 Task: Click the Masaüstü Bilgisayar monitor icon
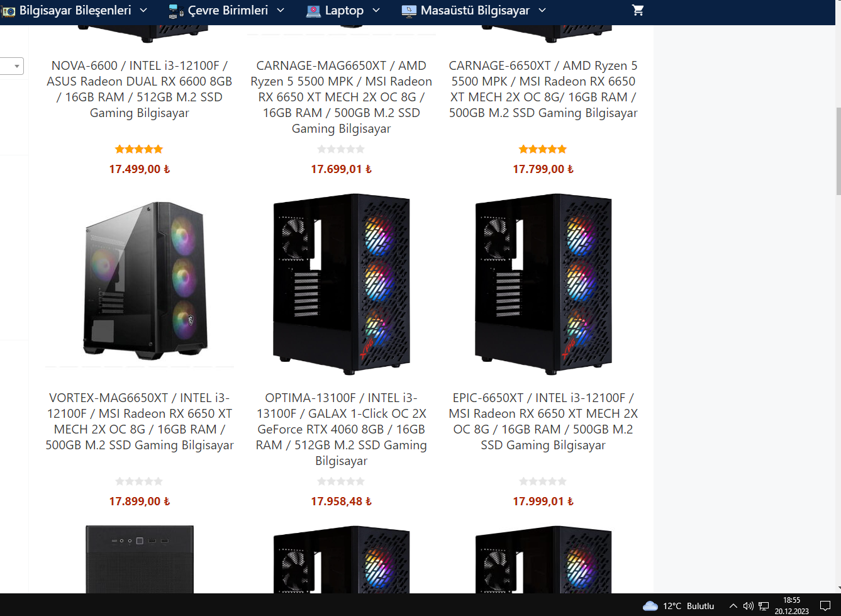pos(409,11)
